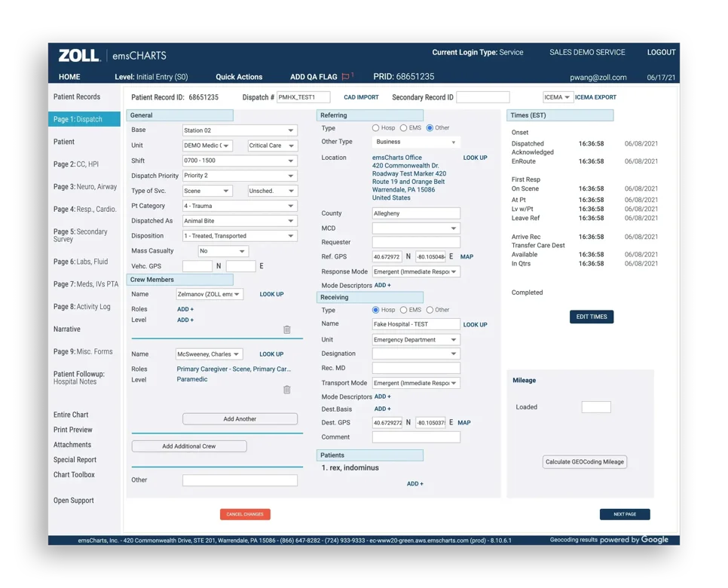Open the Designation dropdown
Viewport: 728px width, 588px height.
tap(416, 354)
